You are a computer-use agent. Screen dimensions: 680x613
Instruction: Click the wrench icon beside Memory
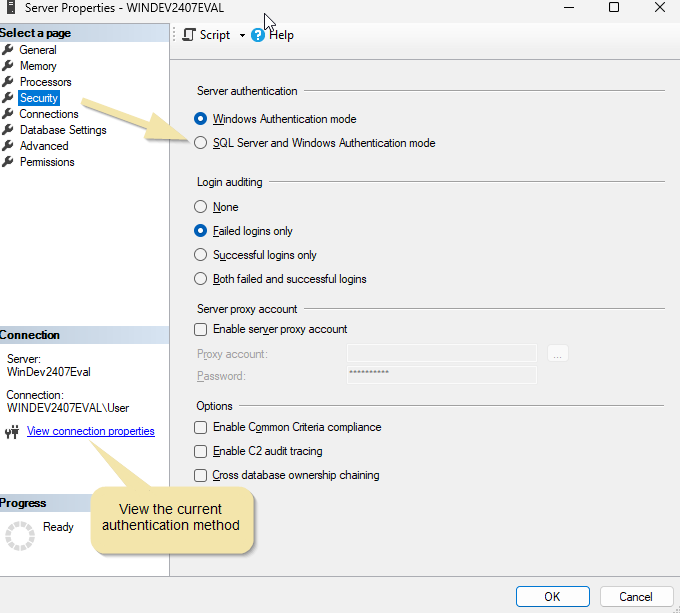(7, 65)
